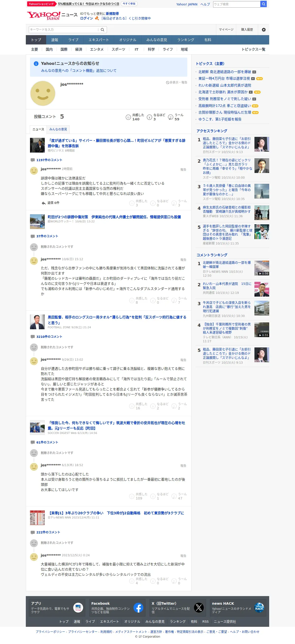Screen dimensions: 295x644
Task: Open the X (旧Twitter) icon in footer
Action: coord(199,608)
